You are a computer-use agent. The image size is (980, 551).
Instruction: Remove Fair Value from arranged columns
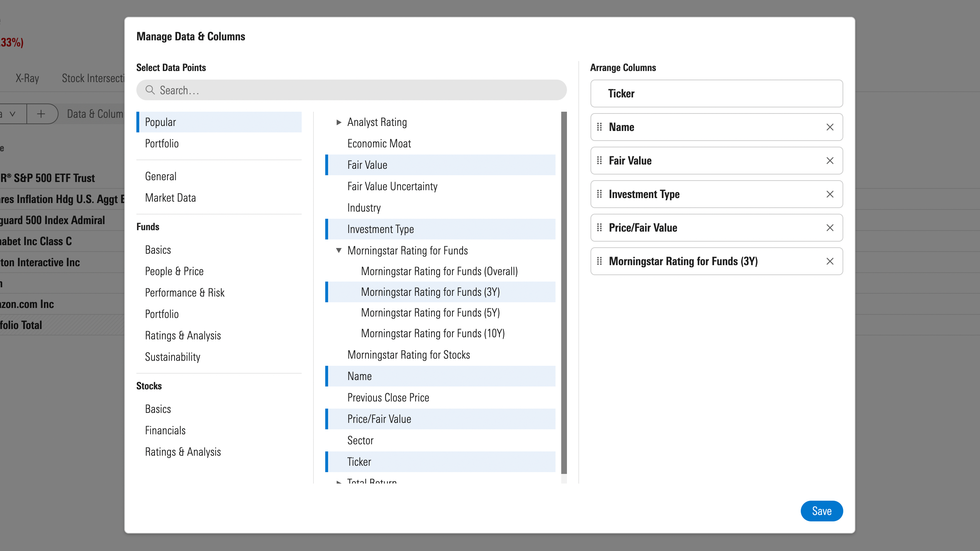829,161
